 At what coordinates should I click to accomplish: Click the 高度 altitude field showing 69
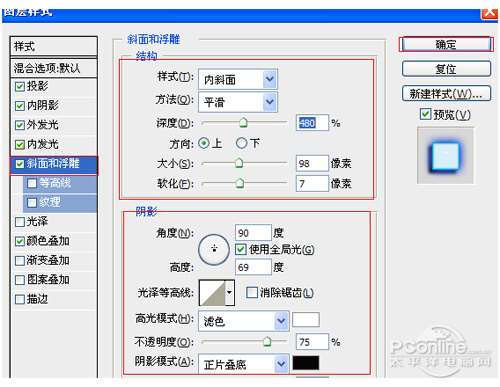click(x=253, y=267)
